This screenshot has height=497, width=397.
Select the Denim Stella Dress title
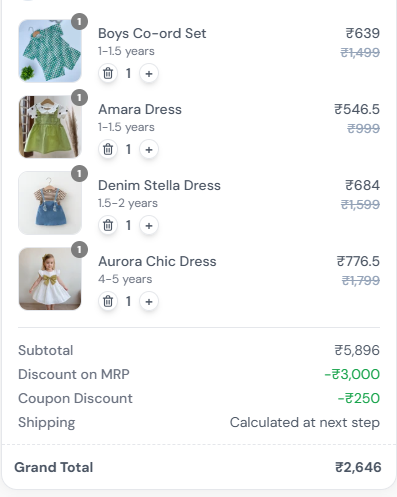pos(159,185)
